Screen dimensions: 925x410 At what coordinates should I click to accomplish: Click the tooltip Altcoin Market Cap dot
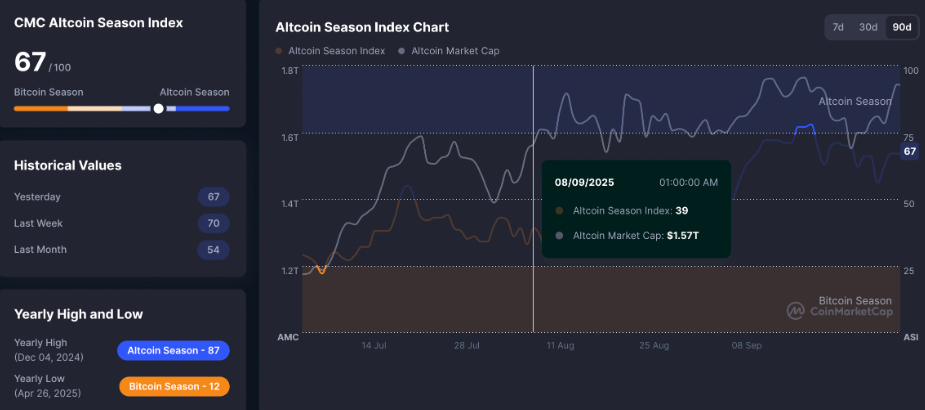tap(559, 236)
